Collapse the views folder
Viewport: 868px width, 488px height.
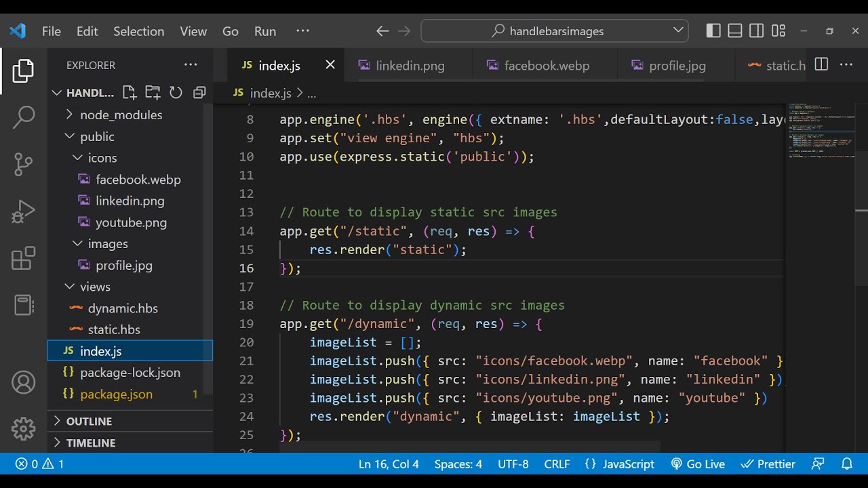pos(95,287)
